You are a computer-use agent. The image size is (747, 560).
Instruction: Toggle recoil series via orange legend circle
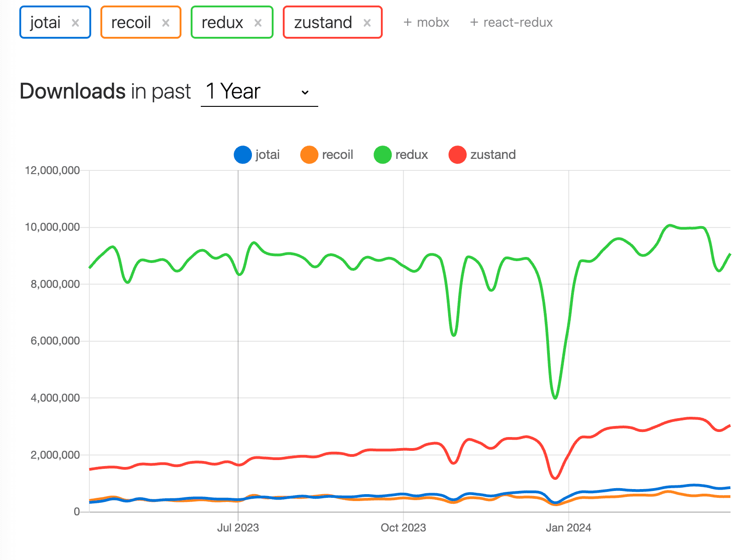[x=309, y=155]
